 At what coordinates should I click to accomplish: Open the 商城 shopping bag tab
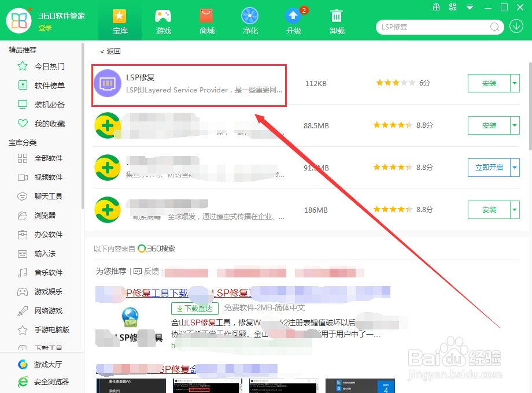click(x=206, y=22)
